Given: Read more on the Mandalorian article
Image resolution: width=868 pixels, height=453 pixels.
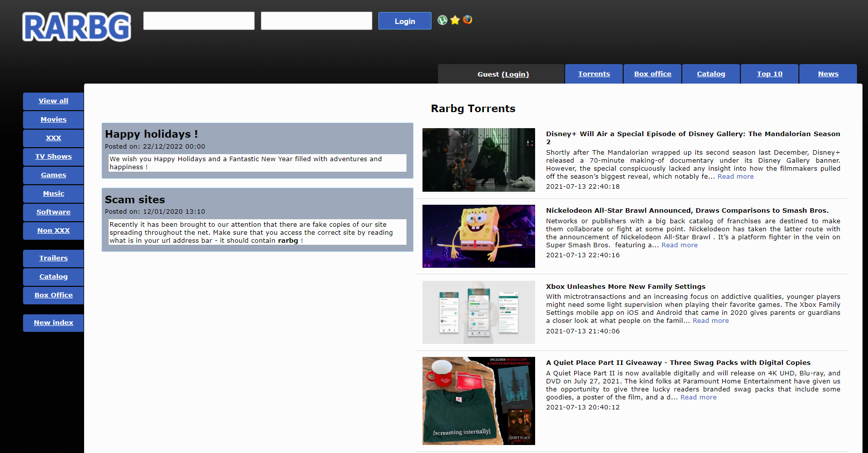Looking at the screenshot, I should [x=735, y=177].
